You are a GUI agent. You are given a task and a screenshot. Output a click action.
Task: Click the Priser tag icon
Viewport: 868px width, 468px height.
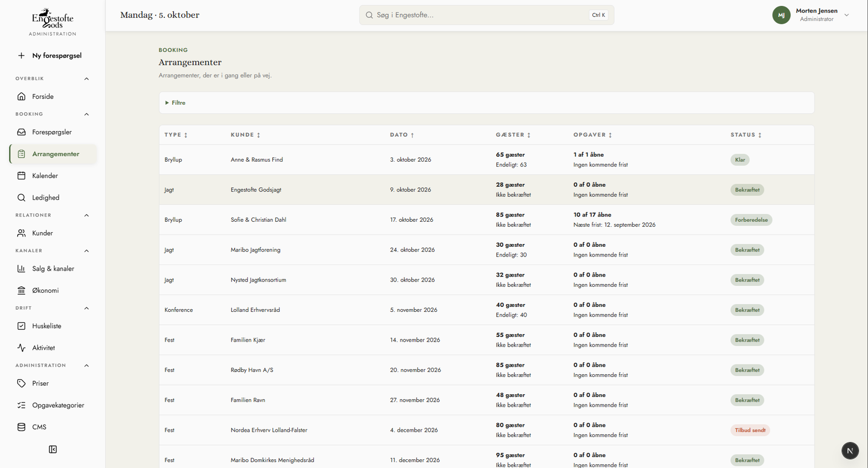pyautogui.click(x=21, y=383)
